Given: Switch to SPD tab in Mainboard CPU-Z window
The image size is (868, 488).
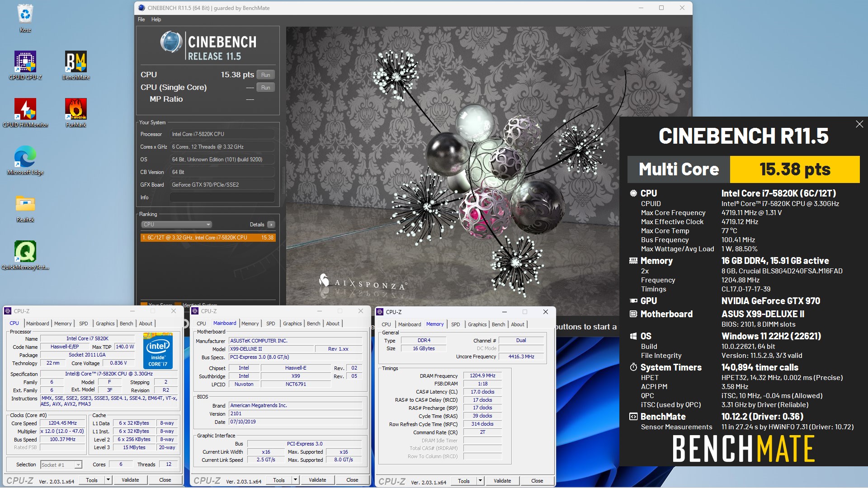Looking at the screenshot, I should pyautogui.click(x=271, y=324).
